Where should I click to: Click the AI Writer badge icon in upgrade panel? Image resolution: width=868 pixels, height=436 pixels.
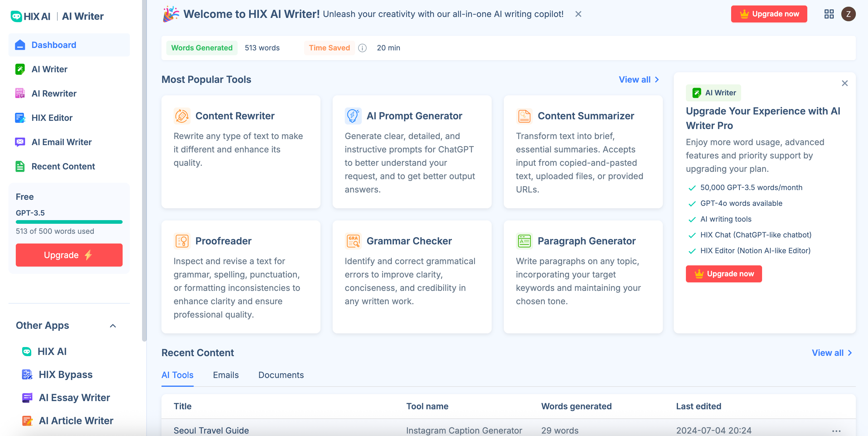697,93
